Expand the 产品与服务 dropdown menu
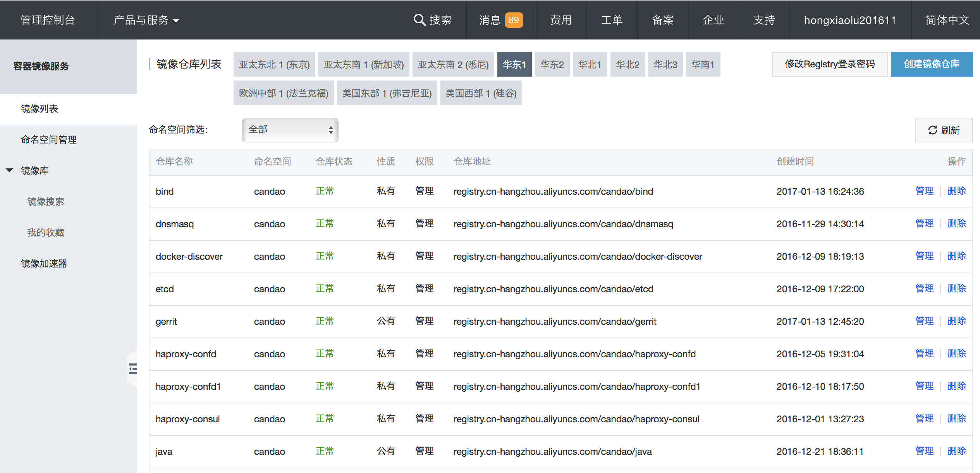 click(146, 20)
